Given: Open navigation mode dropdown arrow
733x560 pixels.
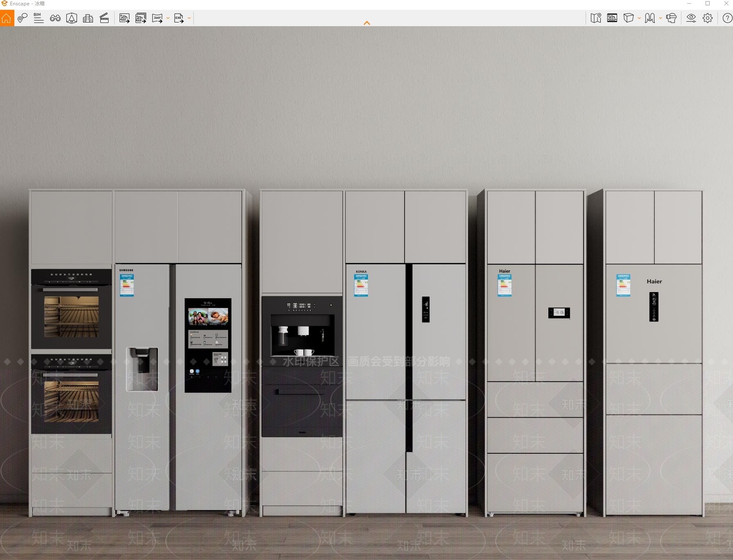Looking at the screenshot, I should (660, 18).
